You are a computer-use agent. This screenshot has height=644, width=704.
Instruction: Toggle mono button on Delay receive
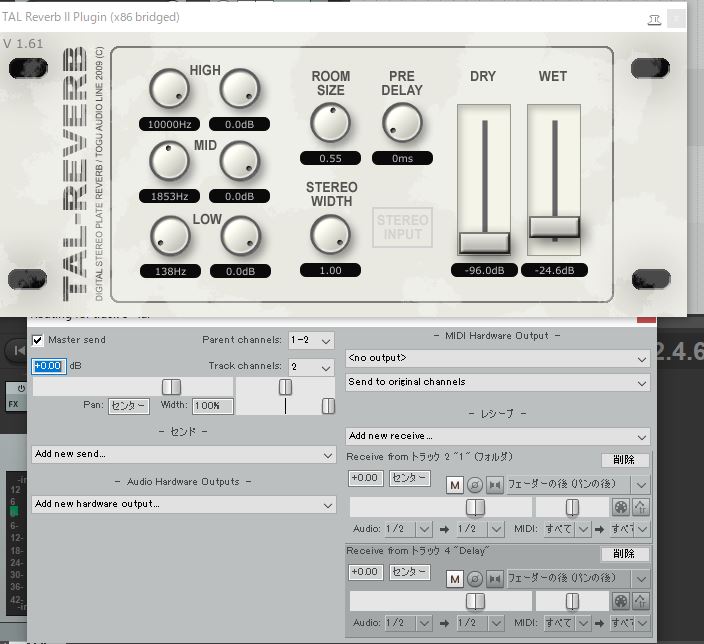[495, 579]
